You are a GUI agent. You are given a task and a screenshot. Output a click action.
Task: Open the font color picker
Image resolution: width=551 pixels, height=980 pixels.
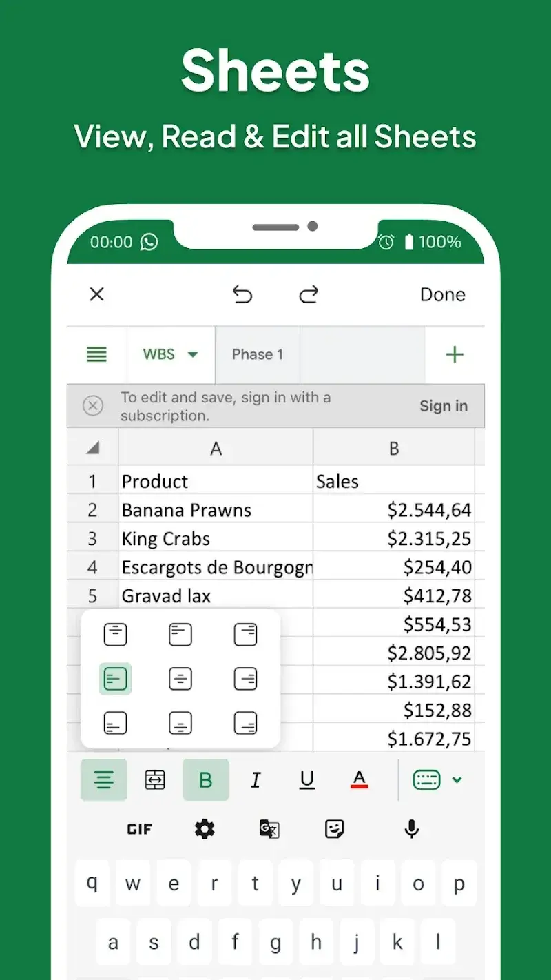tap(359, 779)
